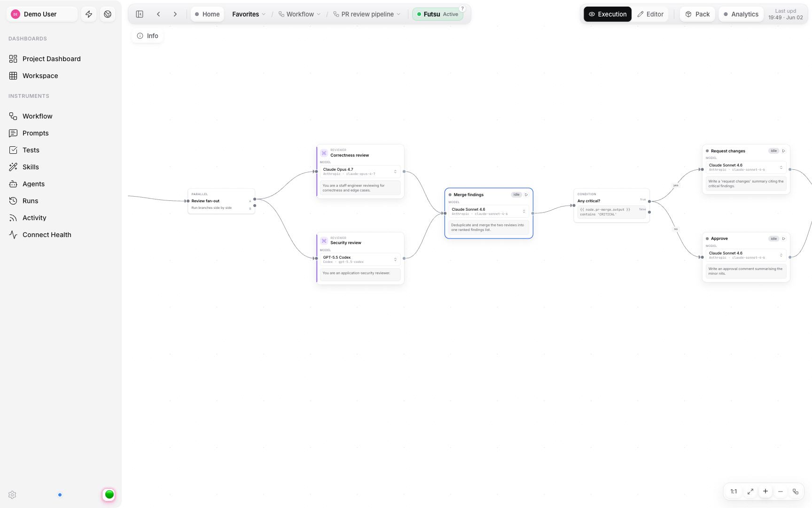Viewport: 812px width, 508px height.
Task: Zoom in the canvas with plus
Action: 765,492
